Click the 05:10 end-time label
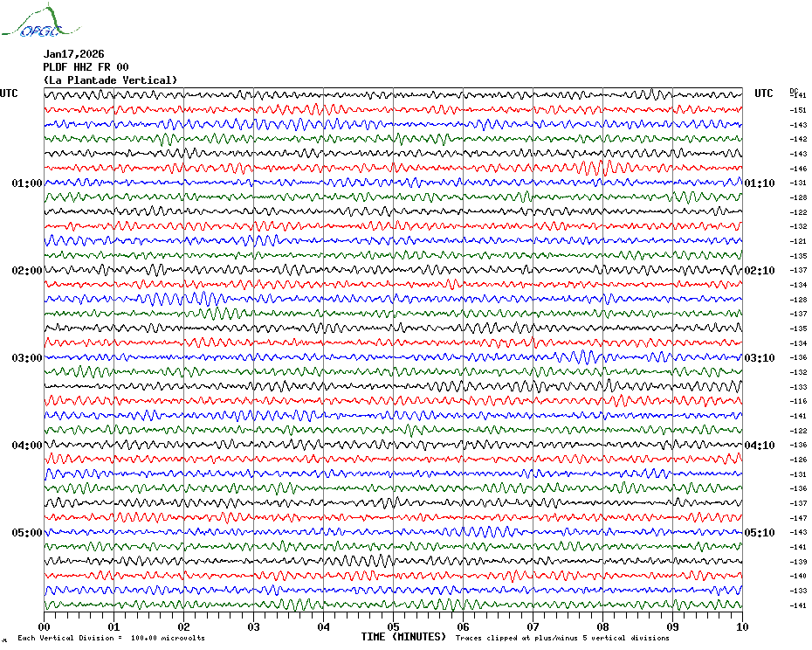 coord(760,533)
